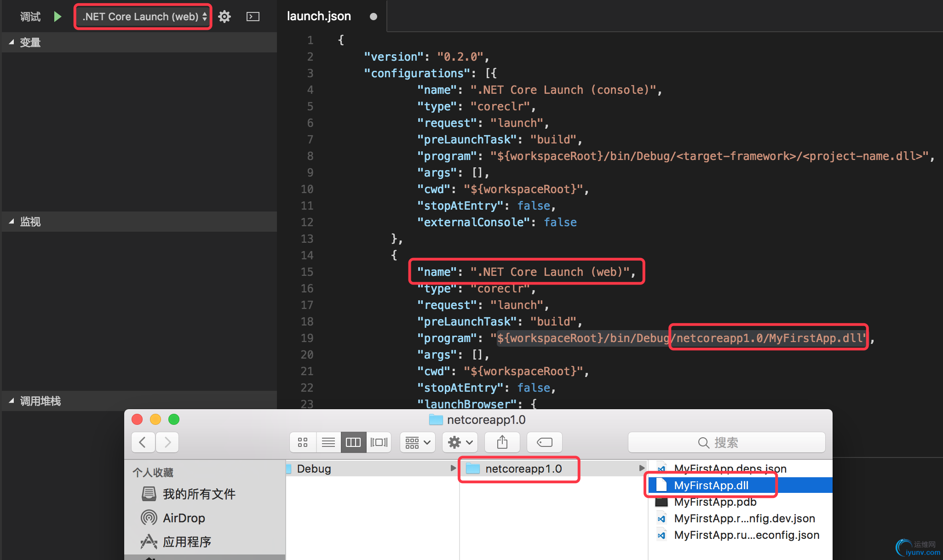Start debugging with the green play button

57,17
